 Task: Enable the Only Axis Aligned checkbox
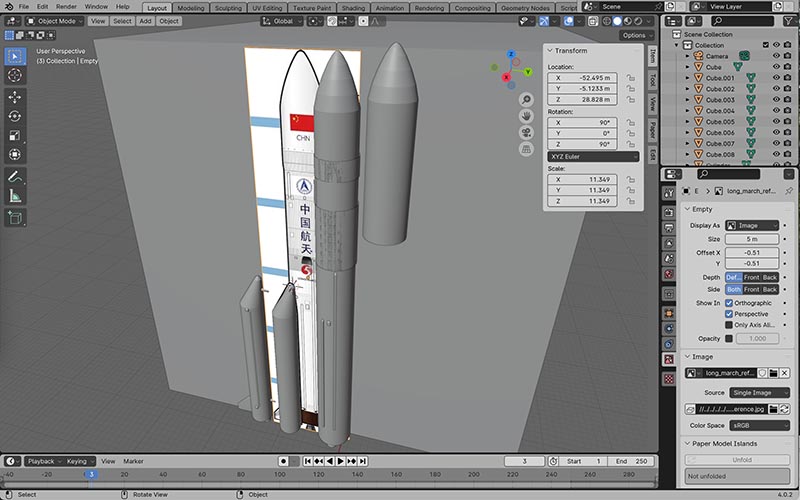[729, 325]
